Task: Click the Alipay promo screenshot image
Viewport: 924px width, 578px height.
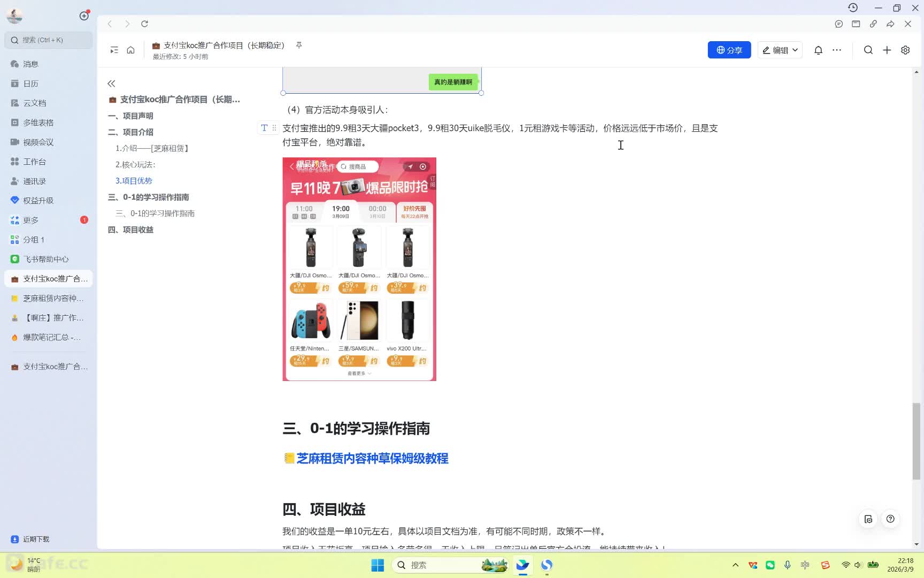Action: coord(359,269)
